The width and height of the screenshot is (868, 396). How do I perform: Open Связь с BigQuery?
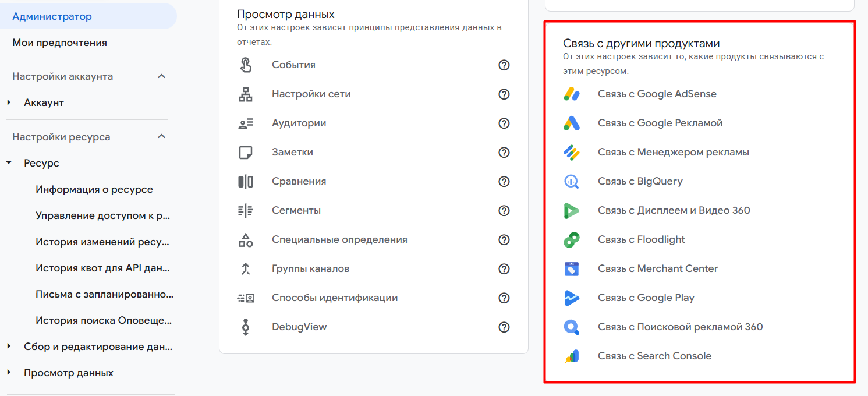640,181
